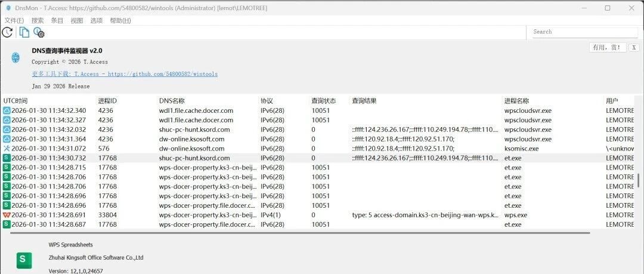Click the 'WPS Spreadsheets' label in details pane
Viewport: 644px width, 274px height.
pos(70,245)
